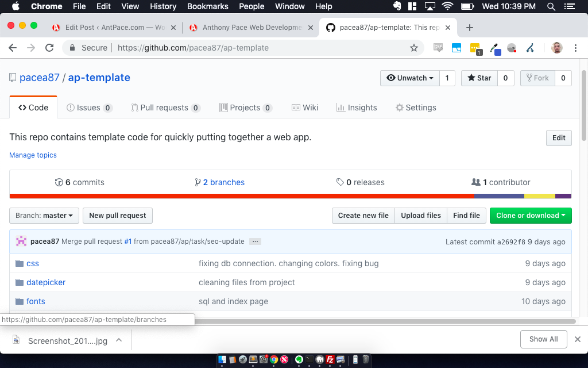Bookmark this page with the star icon
This screenshot has width=588, height=368.
coord(413,48)
